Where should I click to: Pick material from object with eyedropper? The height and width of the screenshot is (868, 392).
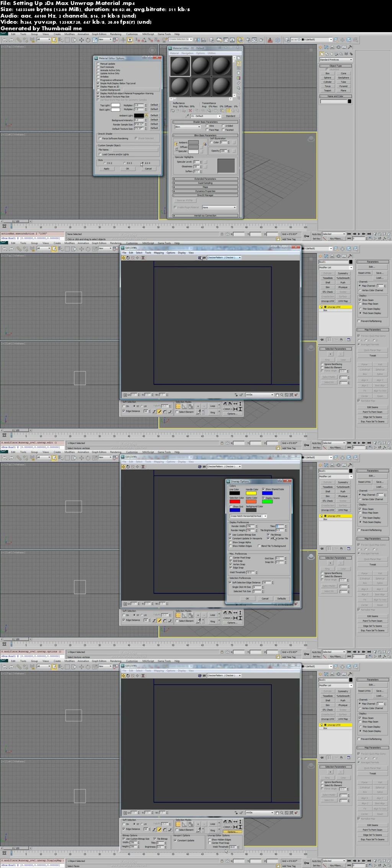coord(187,116)
